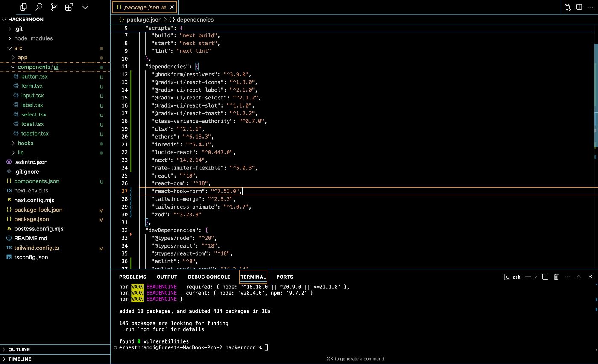Image resolution: width=598 pixels, height=364 pixels.
Task: Split the editor right
Action: coord(579,7)
